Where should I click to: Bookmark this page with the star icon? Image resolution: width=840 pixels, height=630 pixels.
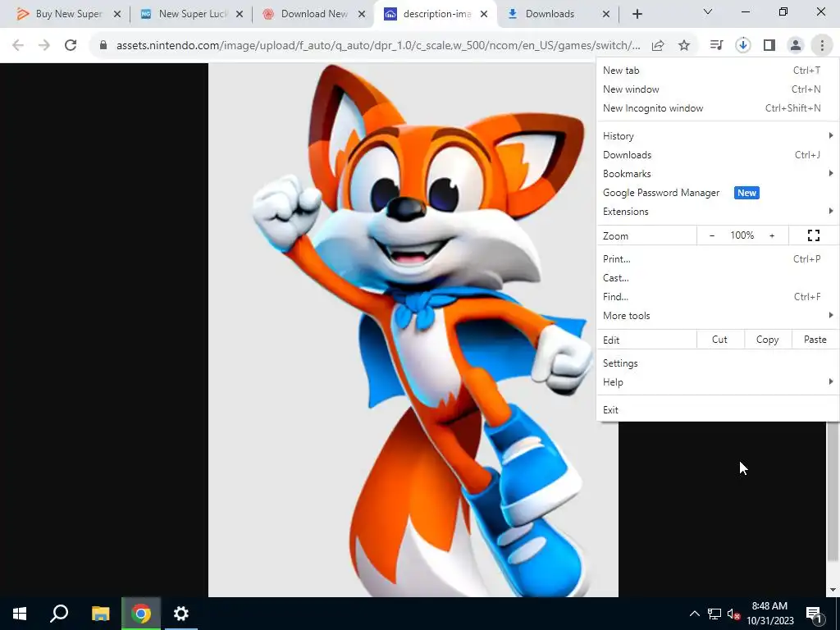tap(684, 46)
